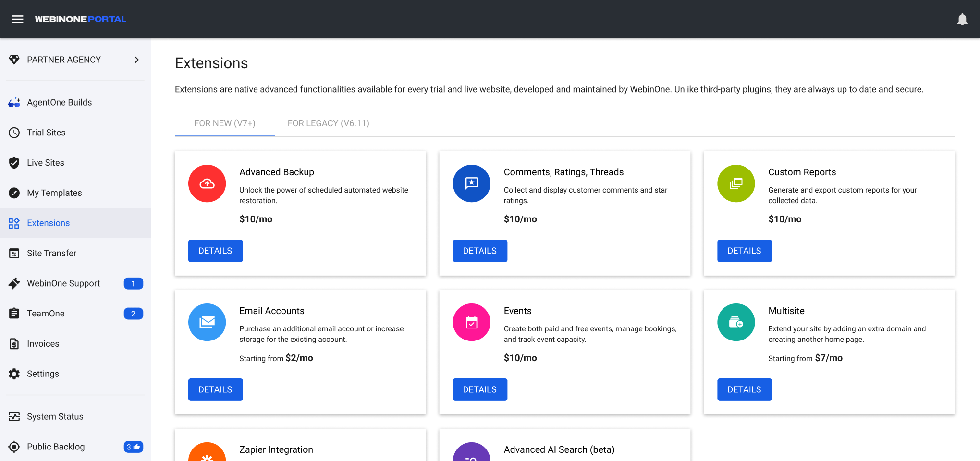Open Details for Comments, Ratings, Threads
The height and width of the screenshot is (461, 980).
[x=480, y=251]
